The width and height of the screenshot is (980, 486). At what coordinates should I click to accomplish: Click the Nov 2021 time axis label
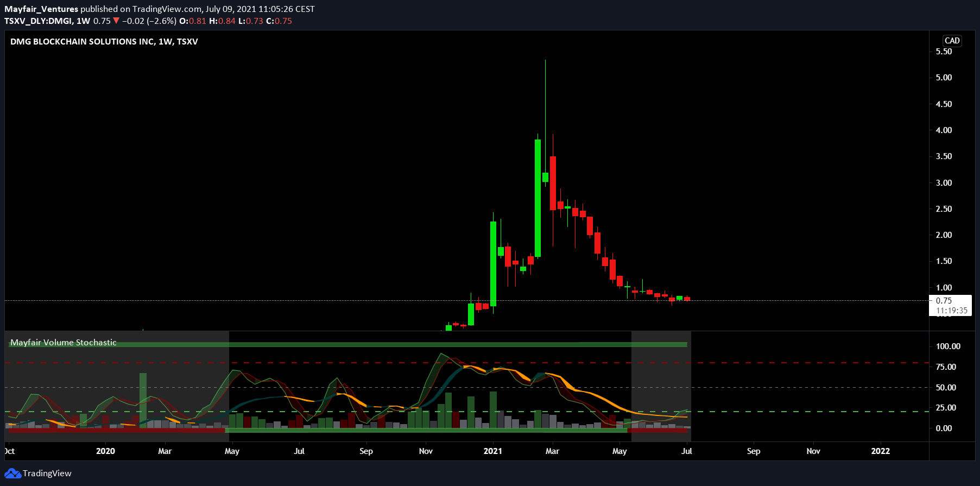[813, 451]
